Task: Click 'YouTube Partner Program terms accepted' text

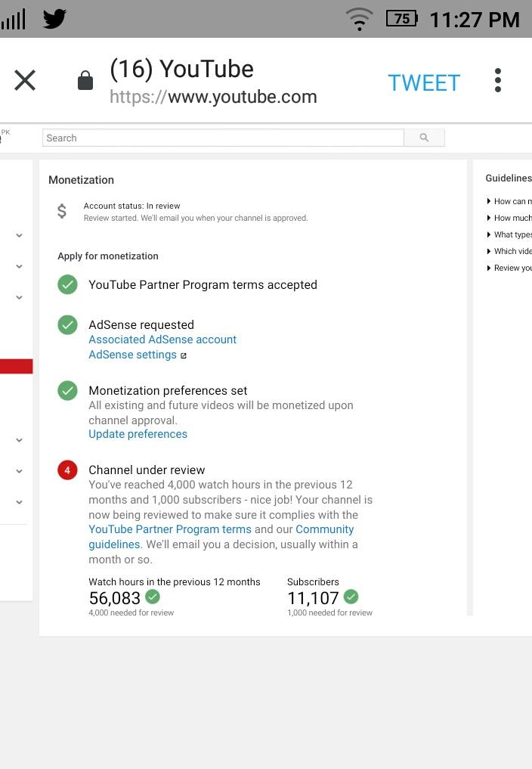Action: click(x=203, y=284)
